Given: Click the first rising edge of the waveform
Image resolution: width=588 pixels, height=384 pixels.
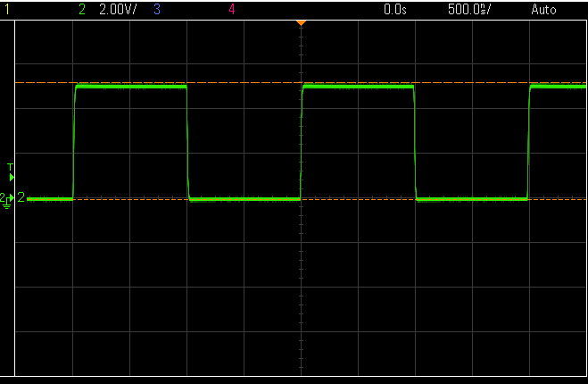Looking at the screenshot, I should coord(74,143).
